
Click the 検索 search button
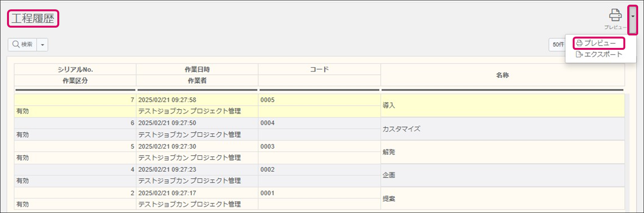[x=23, y=45]
